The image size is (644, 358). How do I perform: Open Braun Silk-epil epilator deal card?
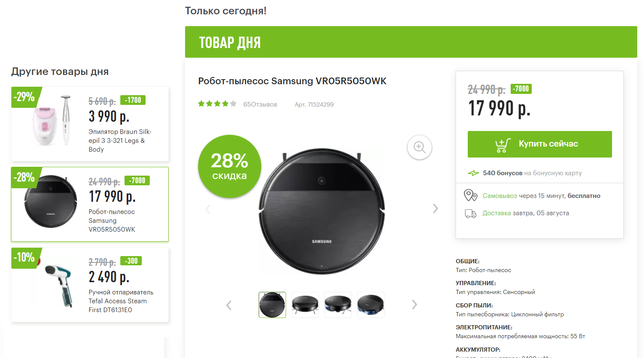click(90, 124)
